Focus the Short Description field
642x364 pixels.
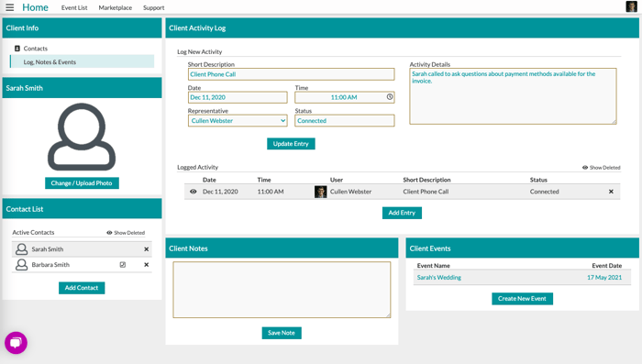tap(291, 74)
